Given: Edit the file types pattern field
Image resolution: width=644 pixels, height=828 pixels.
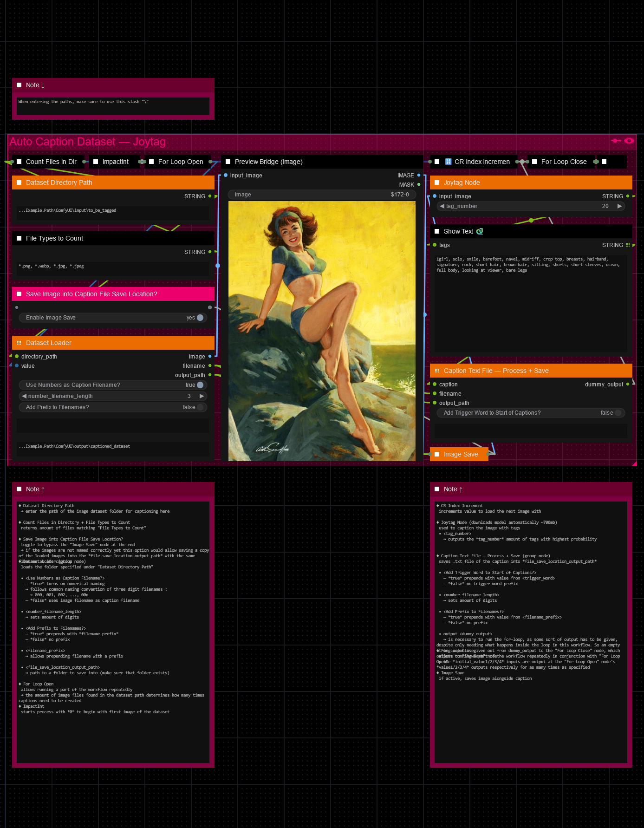Looking at the screenshot, I should point(113,269).
